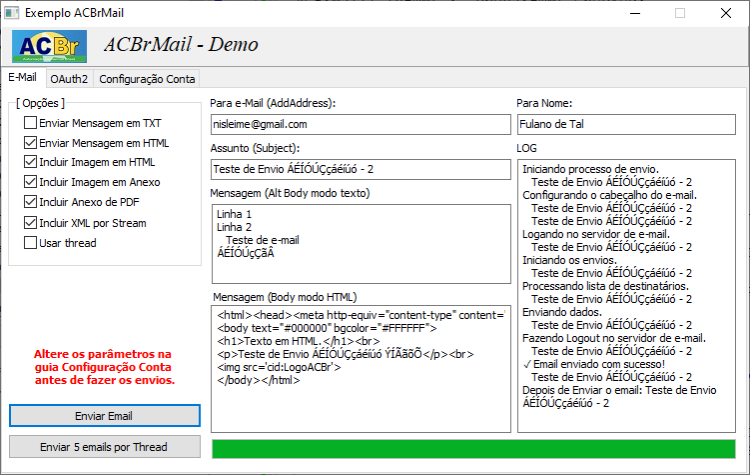
Task: Click the LOG output list area
Action: (x=626, y=296)
